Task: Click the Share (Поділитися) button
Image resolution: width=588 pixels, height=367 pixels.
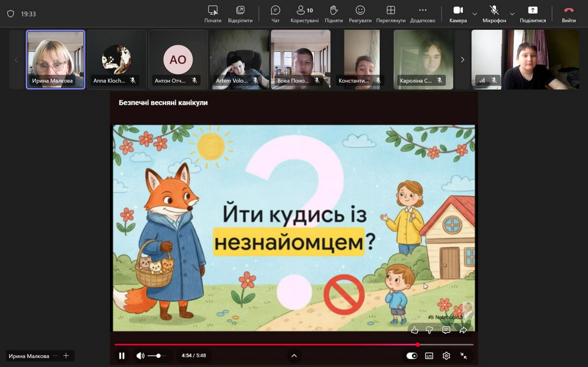Action: point(532,14)
